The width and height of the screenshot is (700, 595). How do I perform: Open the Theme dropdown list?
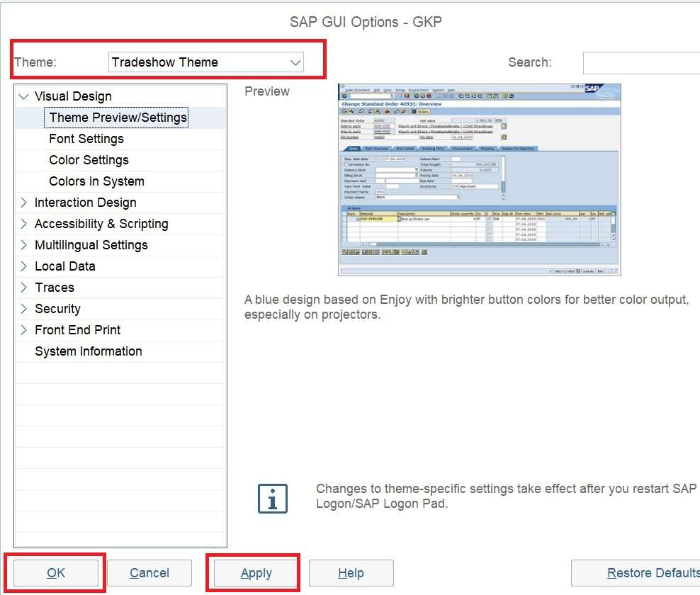(205, 62)
